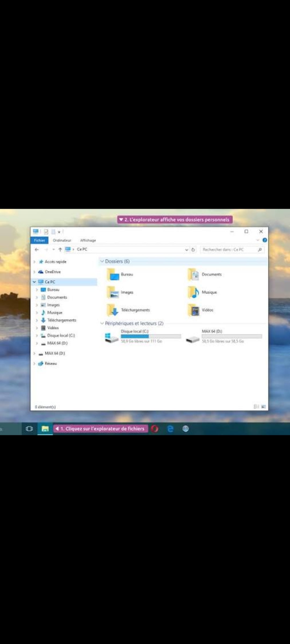
Task: Collapse the Ce PC tree node
Action: pyautogui.click(x=34, y=282)
